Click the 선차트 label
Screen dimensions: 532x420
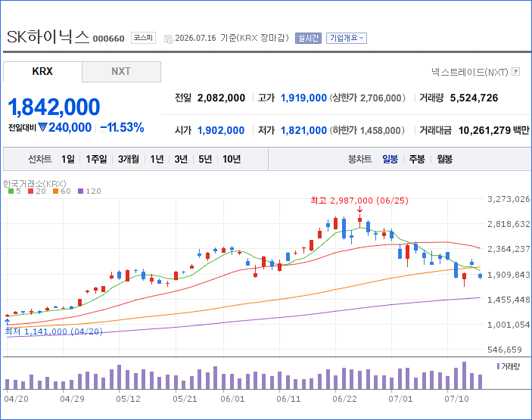[39, 159]
